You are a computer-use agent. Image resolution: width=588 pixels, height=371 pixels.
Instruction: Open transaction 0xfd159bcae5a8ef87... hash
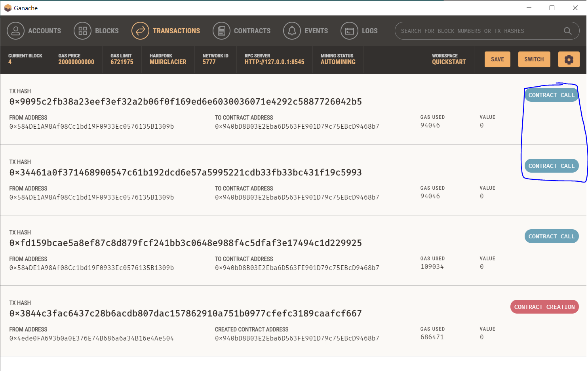tap(186, 243)
